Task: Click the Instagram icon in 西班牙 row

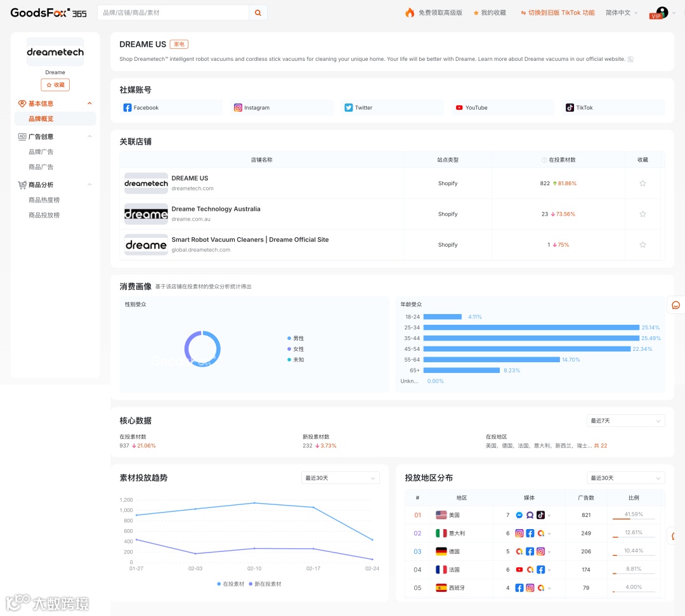Action: (530, 587)
